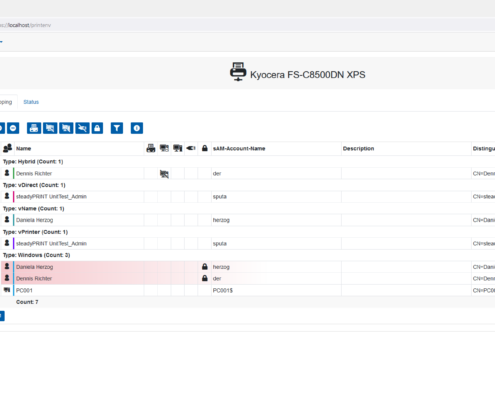495x400 pixels.
Task: Focus the localhost/printenv address bar
Action: click(247, 25)
